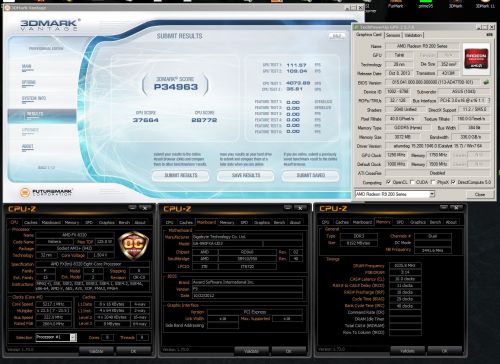This screenshot has height=364, width=500.
Task: Open the AMD Radeon R9 200 Series dropdown
Action: [432, 194]
